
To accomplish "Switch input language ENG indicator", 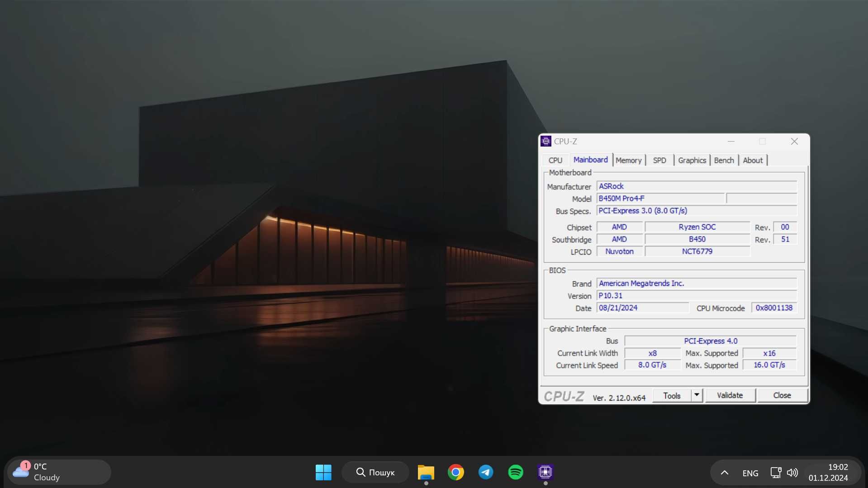I will (x=750, y=473).
